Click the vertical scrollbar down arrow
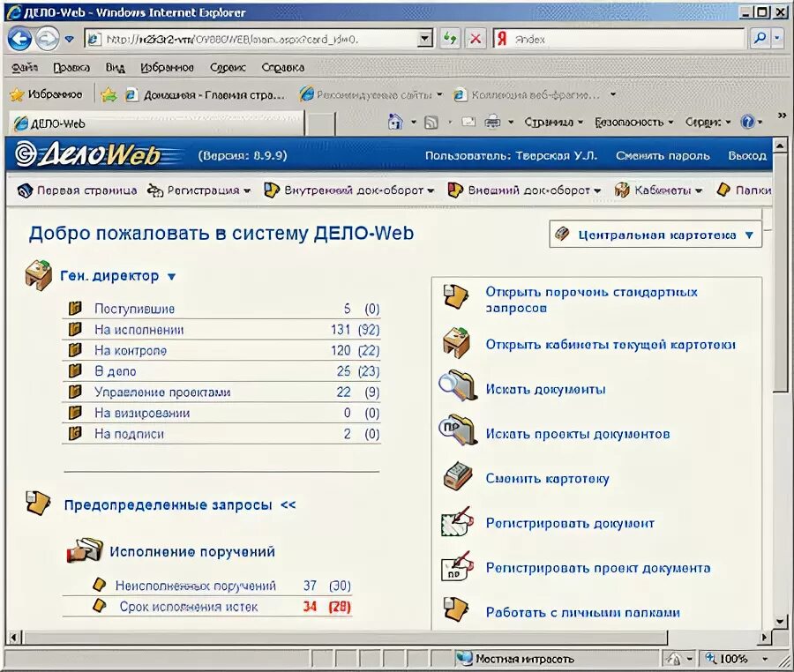Viewport: 794px width, 672px height. tap(780, 621)
